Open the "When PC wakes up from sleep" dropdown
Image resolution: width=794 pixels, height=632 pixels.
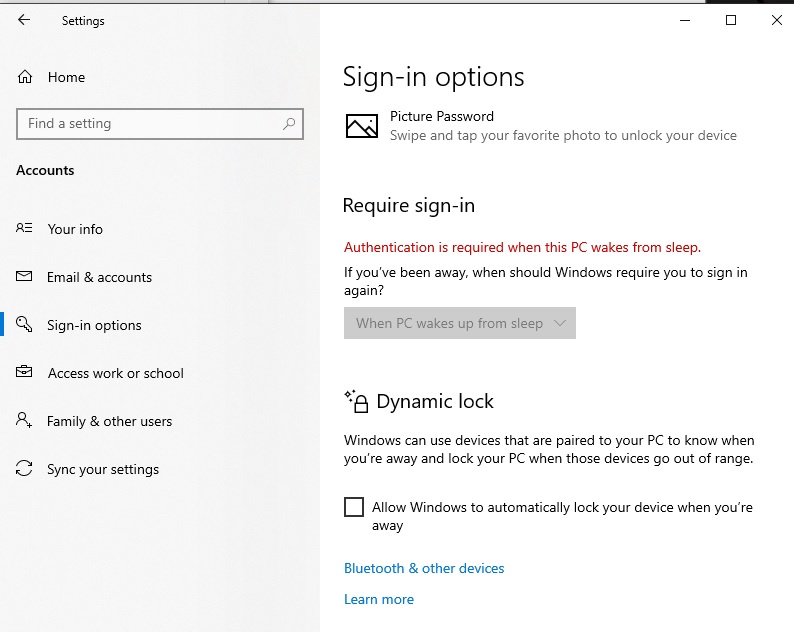(460, 323)
